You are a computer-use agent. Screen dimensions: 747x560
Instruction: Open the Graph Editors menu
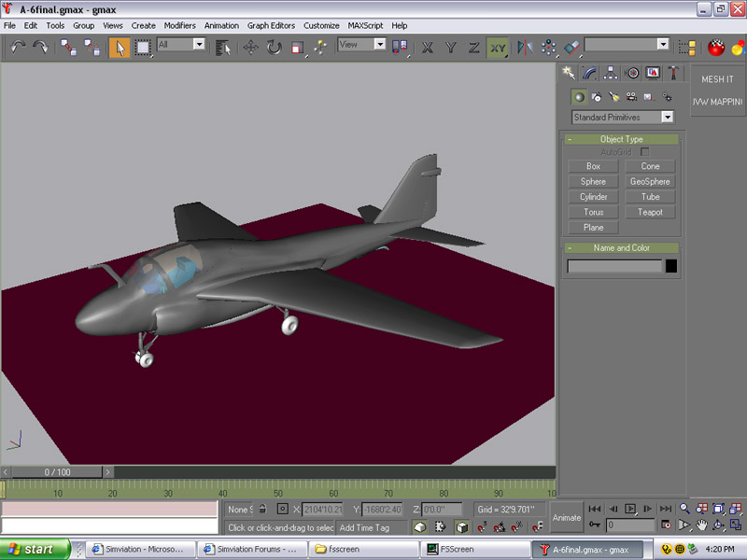click(x=271, y=25)
